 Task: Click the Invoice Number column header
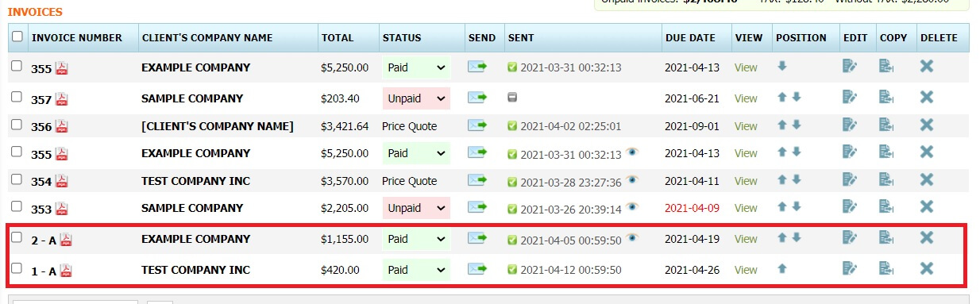tap(77, 37)
